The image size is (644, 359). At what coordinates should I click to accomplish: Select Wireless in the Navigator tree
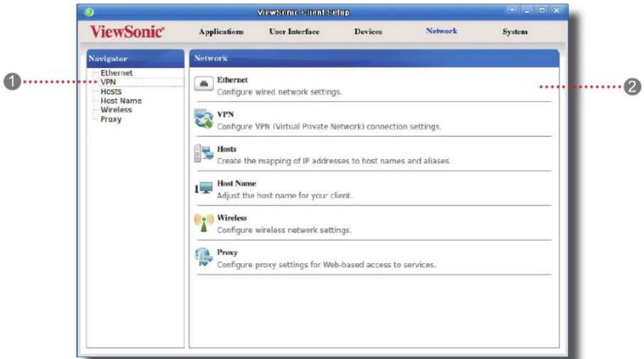click(116, 110)
